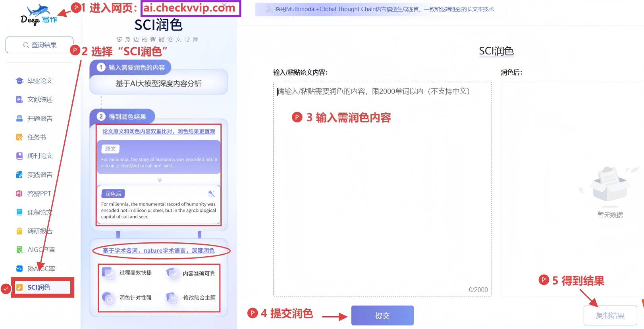The height and width of the screenshot is (329, 644).
Task: Open 课程论文 menu entry
Action: [40, 212]
